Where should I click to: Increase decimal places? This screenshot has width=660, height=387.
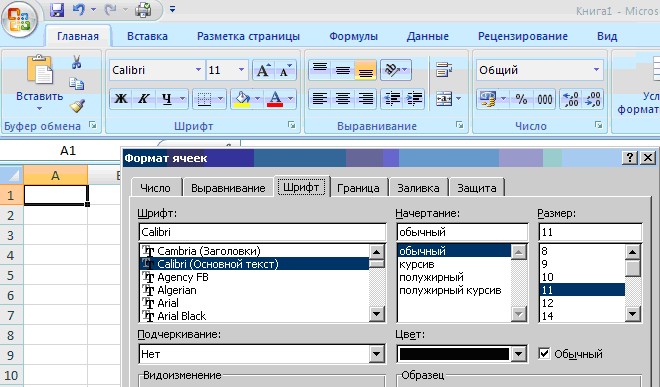click(571, 99)
